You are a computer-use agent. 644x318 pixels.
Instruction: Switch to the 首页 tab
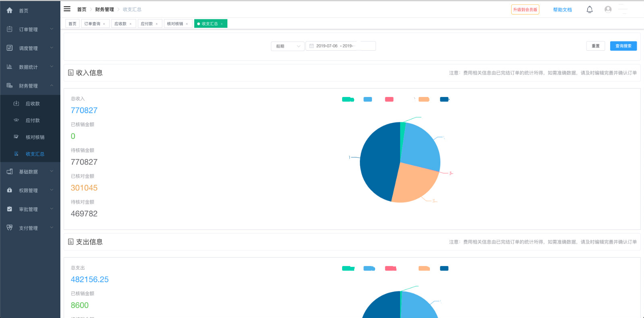coord(72,24)
